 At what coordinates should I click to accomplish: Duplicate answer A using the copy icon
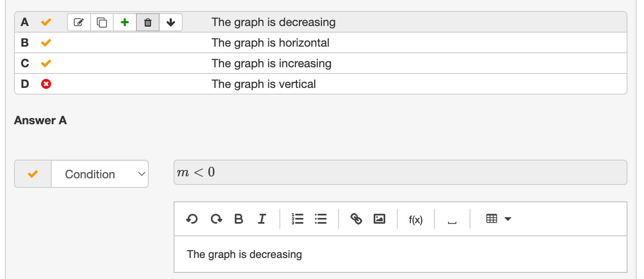pos(102,22)
